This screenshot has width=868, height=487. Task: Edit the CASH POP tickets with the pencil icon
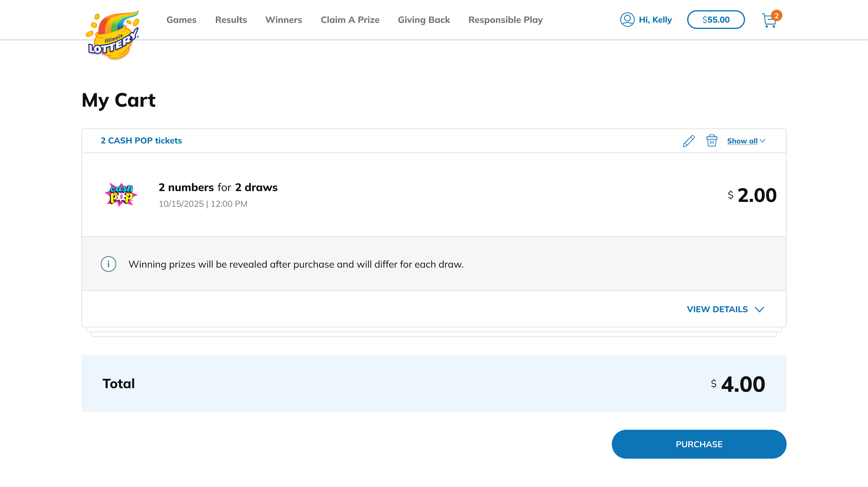pyautogui.click(x=689, y=141)
